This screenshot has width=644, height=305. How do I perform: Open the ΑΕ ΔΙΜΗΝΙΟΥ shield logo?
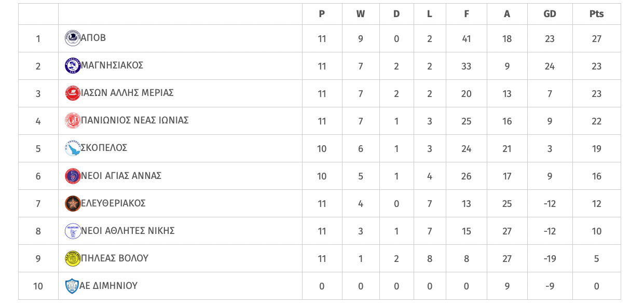click(72, 286)
